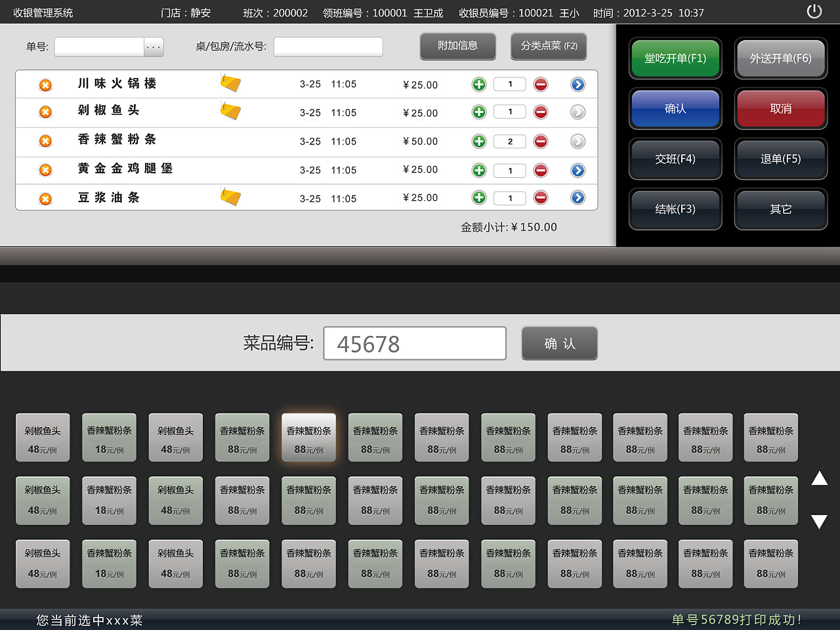
Task: Open 堂吃开单(F1) for dine-in order
Action: pyautogui.click(x=675, y=58)
